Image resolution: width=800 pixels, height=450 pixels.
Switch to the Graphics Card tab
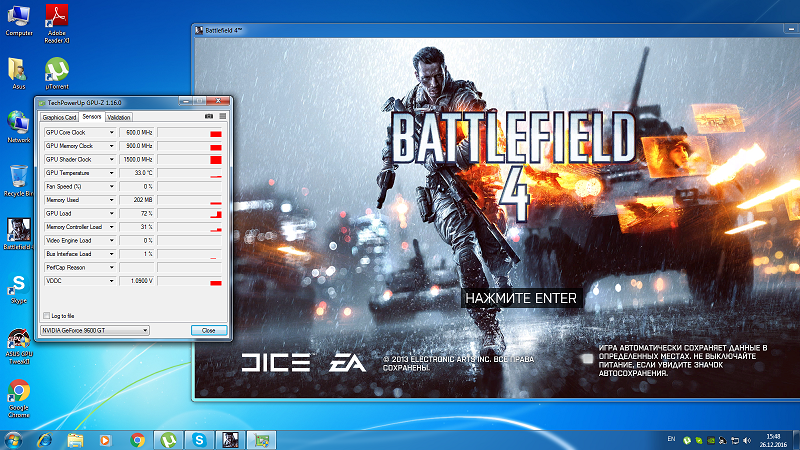click(x=59, y=117)
